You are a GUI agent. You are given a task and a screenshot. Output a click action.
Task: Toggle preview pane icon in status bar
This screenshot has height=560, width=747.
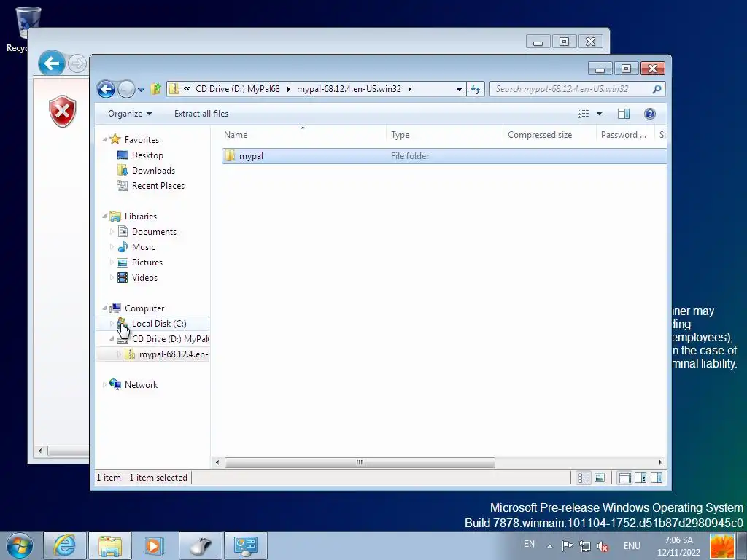[657, 478]
